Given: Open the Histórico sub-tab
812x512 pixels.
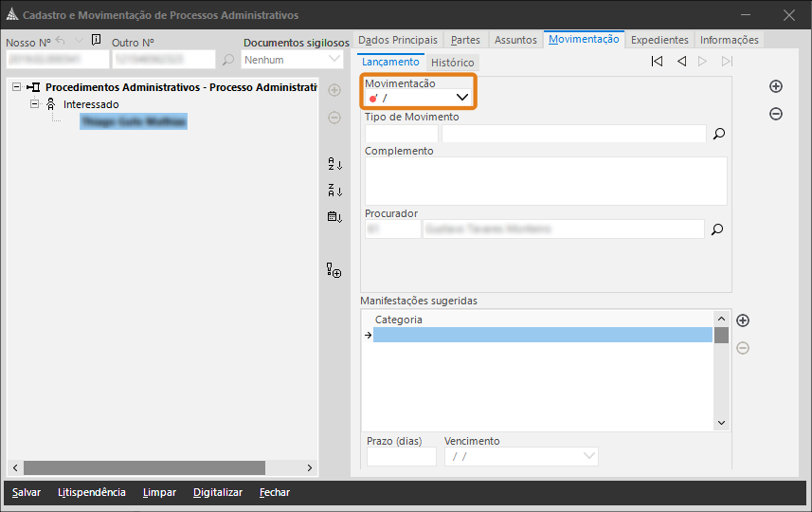Looking at the screenshot, I should [452, 63].
